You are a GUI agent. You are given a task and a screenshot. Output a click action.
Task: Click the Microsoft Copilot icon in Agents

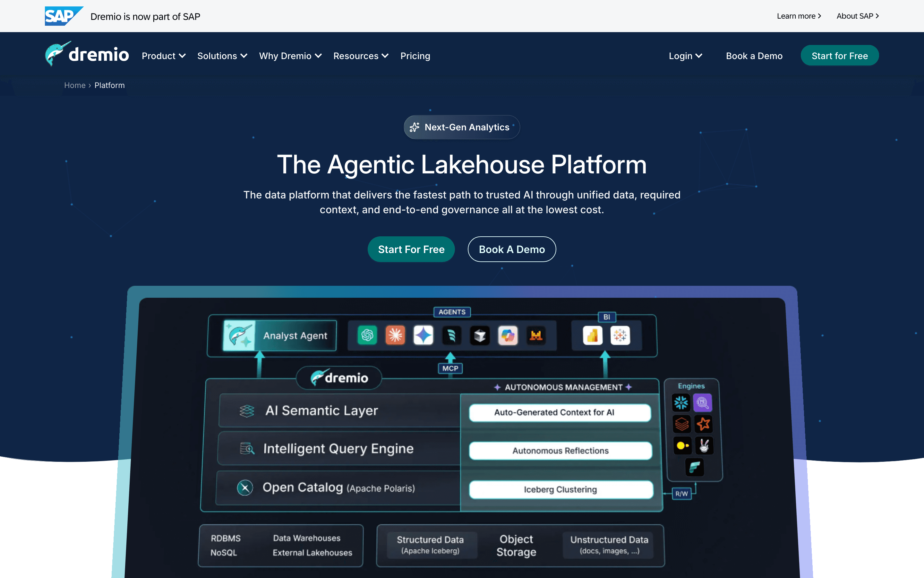(508, 335)
